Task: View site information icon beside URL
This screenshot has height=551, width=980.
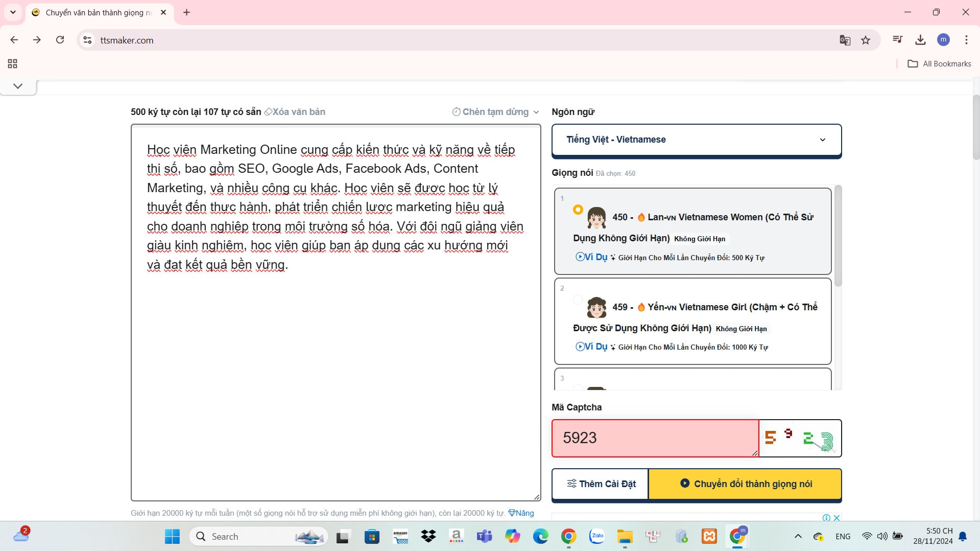Action: pos(88,40)
